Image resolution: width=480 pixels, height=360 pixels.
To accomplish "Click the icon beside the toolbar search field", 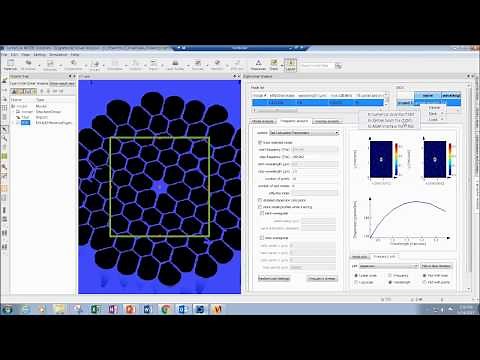I will click(x=339, y=66).
